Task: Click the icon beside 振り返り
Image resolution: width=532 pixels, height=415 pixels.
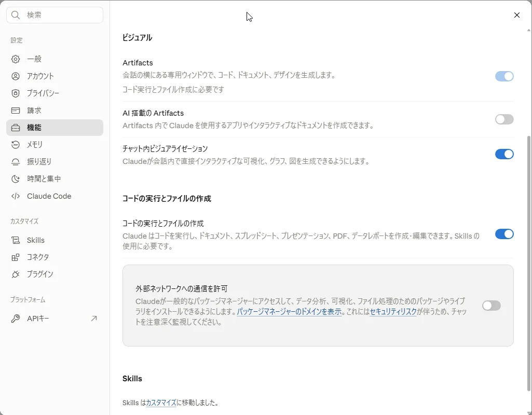Action: click(x=16, y=162)
